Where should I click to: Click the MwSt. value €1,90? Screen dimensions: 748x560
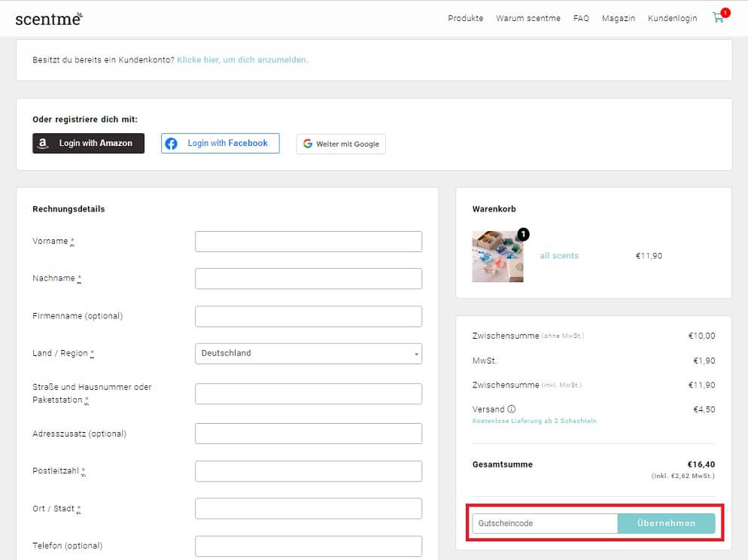pyautogui.click(x=704, y=361)
